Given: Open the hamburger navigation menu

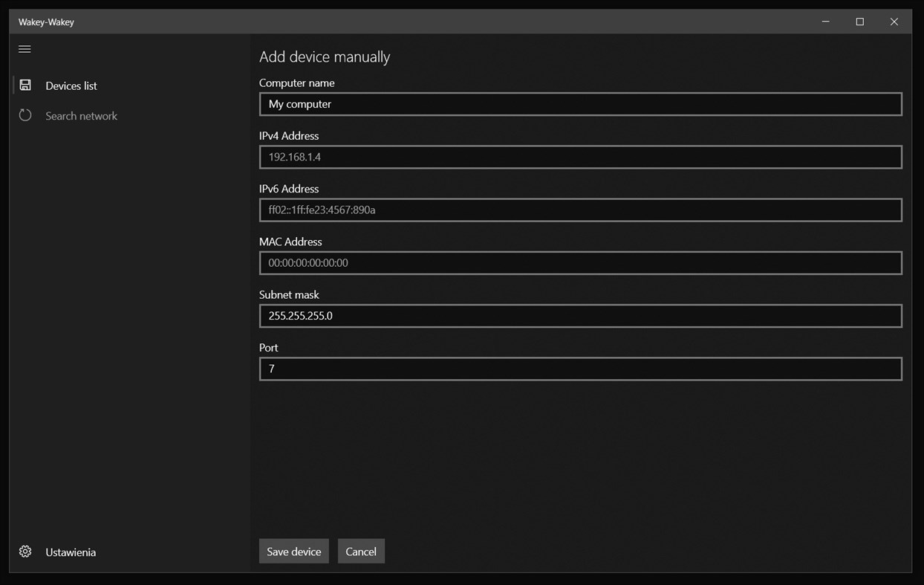Looking at the screenshot, I should click(25, 49).
